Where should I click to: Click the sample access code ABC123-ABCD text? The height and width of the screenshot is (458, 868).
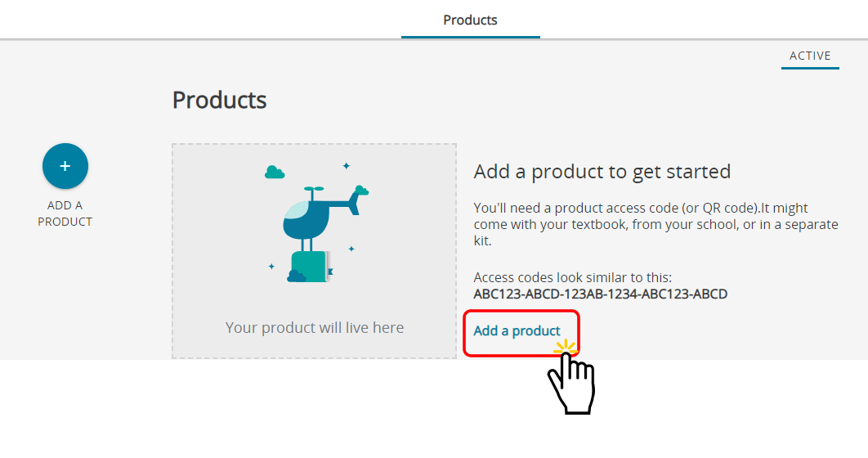tap(601, 294)
